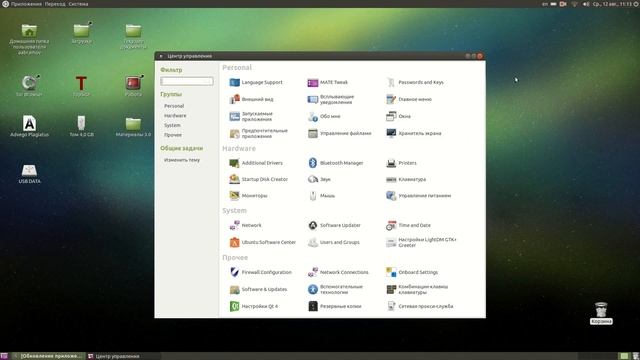This screenshot has width=640, height=360.
Task: Open Мониторы display settings
Action: pos(248,196)
